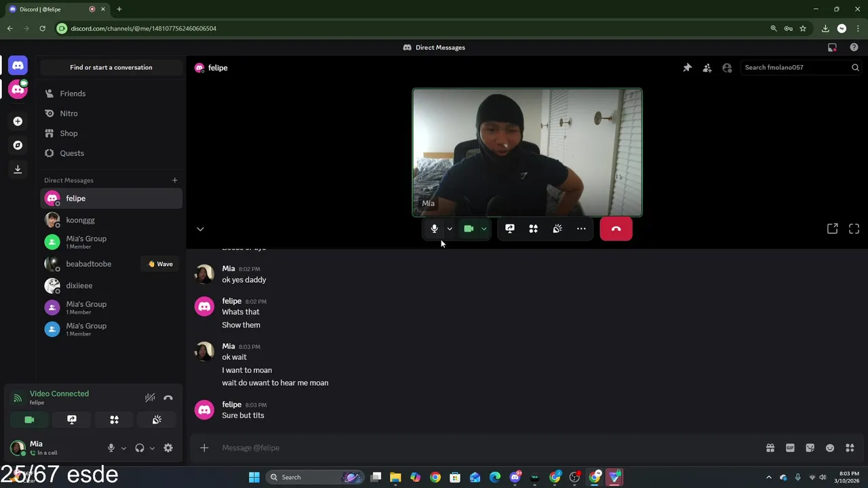The image size is (868, 488).
Task: Open the Inbox icon in top bar
Action: pyautogui.click(x=832, y=47)
